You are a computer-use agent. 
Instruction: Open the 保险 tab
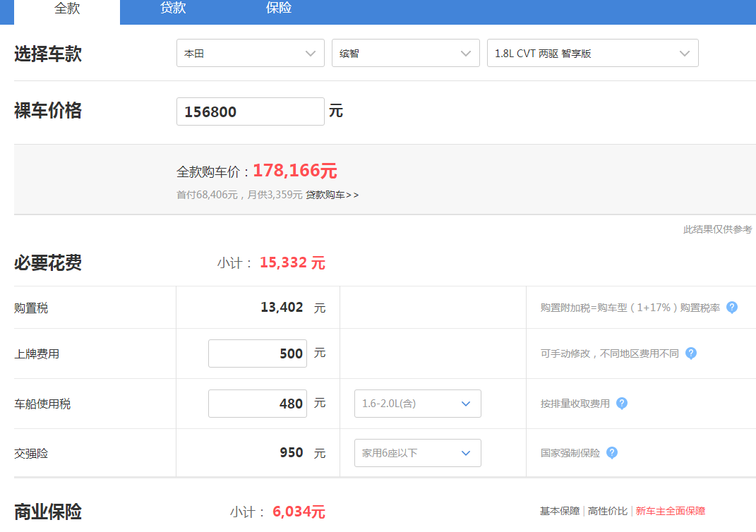(279, 8)
